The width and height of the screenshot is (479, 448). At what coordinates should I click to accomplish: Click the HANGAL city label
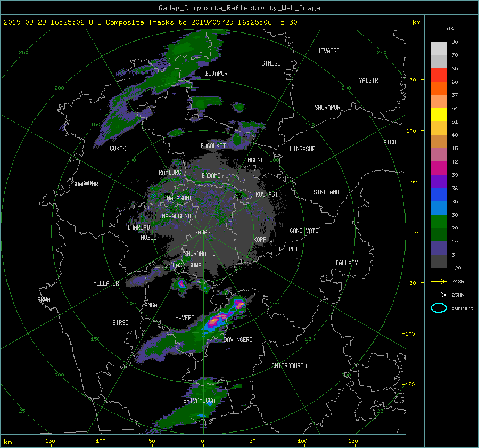[150, 305]
